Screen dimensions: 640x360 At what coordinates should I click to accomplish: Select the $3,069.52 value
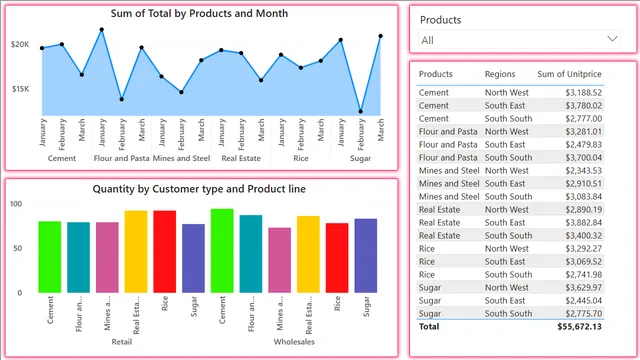583,262
